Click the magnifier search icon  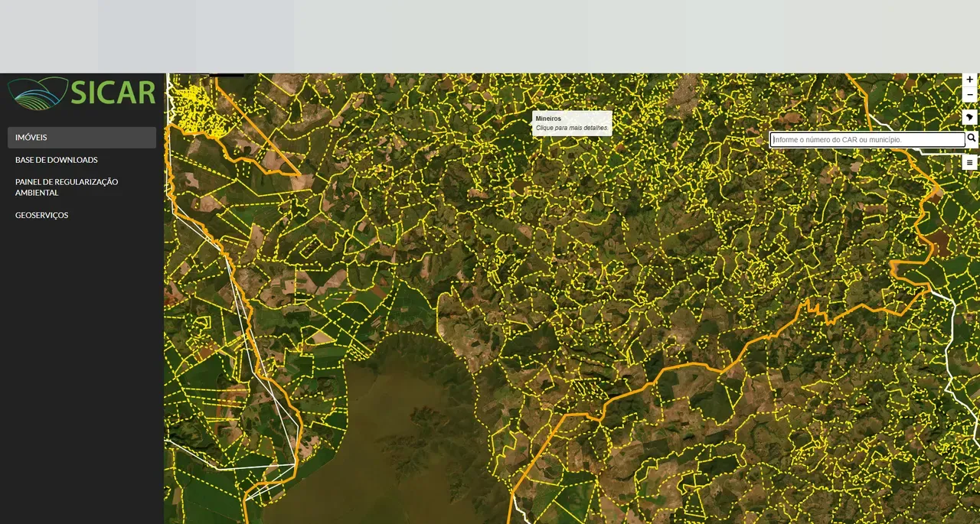[972, 139]
